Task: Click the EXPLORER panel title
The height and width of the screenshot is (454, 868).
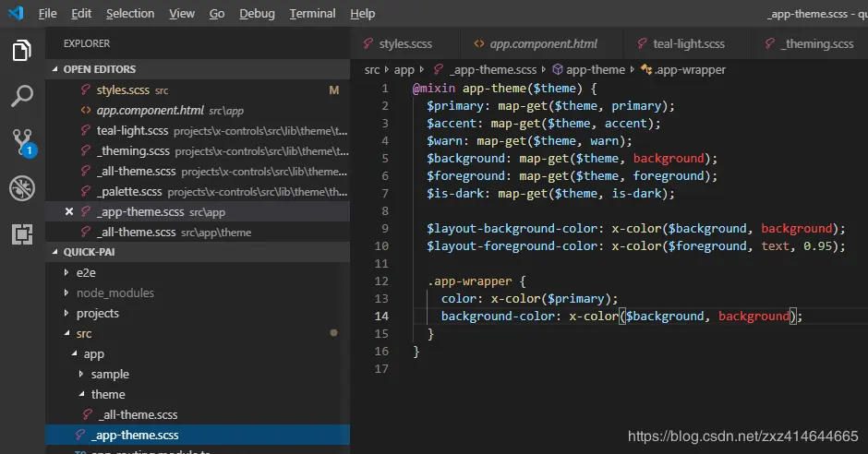Action: [x=87, y=43]
